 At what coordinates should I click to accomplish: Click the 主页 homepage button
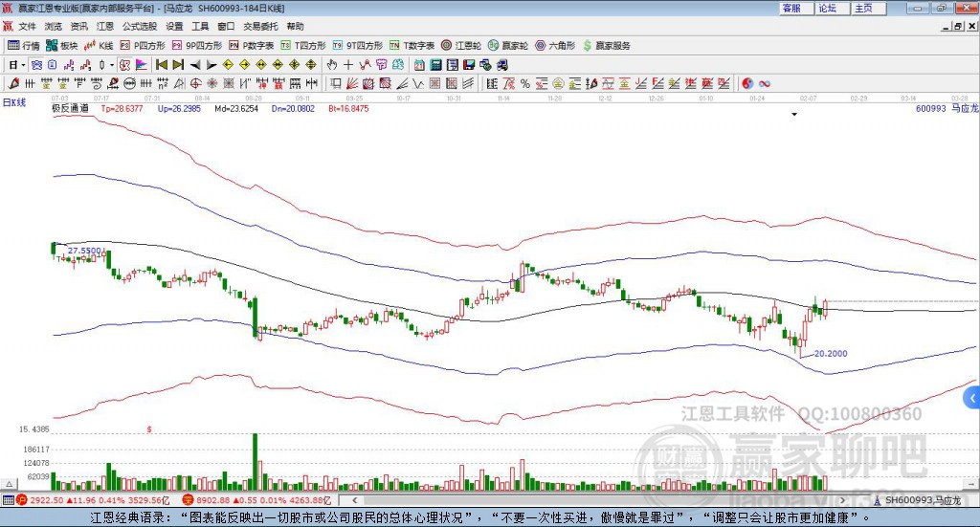pos(869,8)
